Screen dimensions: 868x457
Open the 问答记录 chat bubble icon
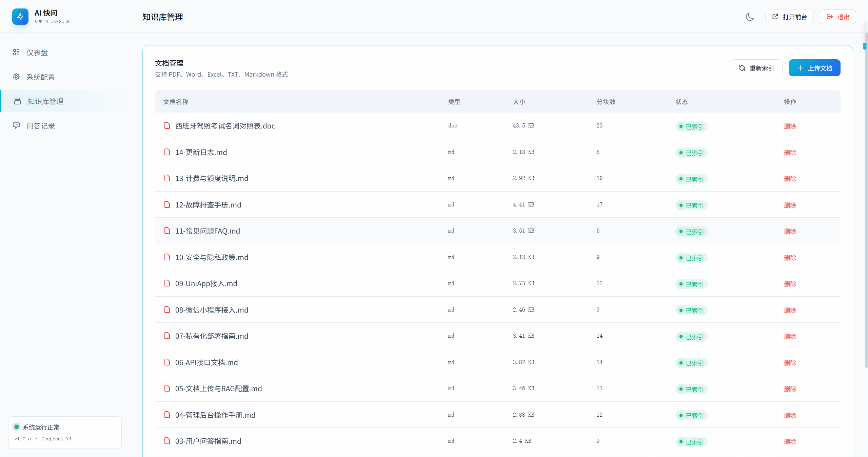click(16, 125)
